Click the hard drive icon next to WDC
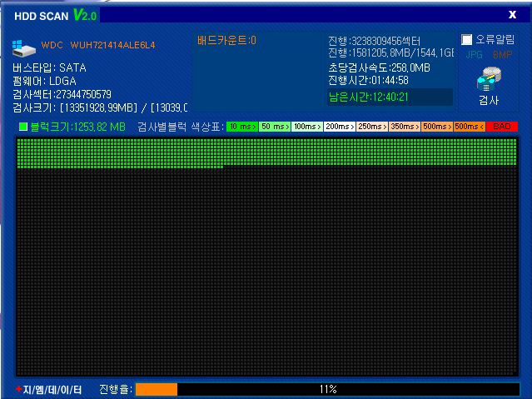 tap(24, 48)
